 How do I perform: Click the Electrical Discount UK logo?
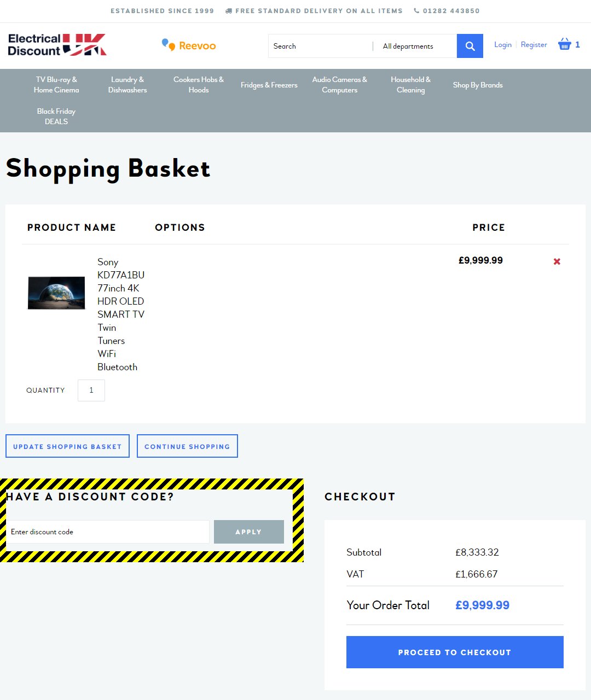coord(57,45)
